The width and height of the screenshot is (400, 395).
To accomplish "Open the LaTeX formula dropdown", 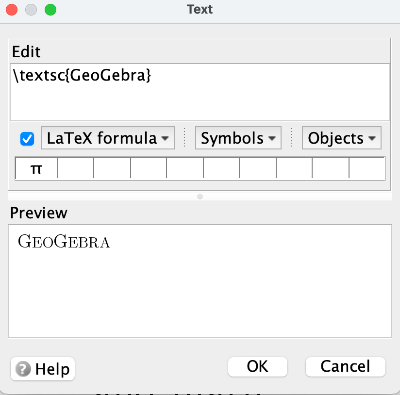I will coord(108,138).
